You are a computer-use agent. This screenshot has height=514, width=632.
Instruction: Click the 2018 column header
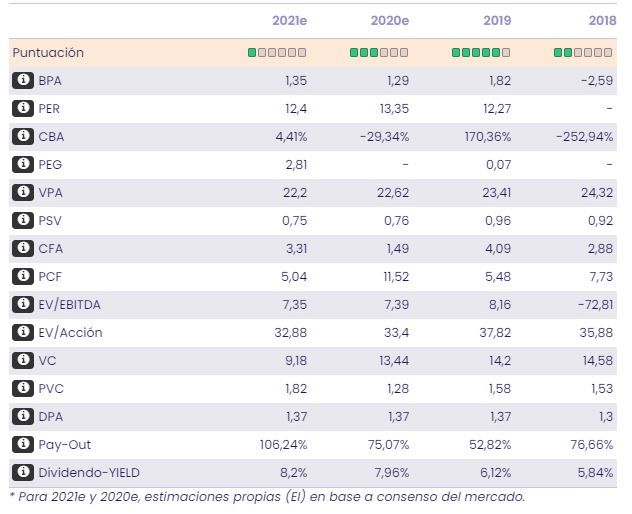point(599,21)
